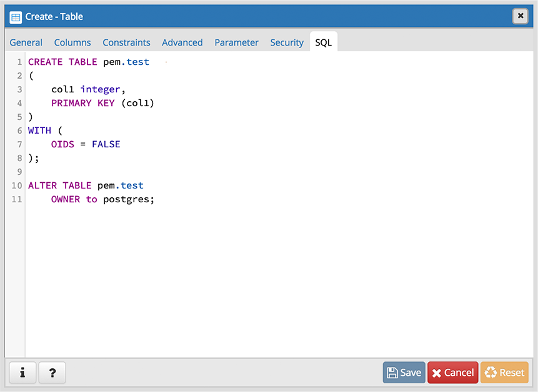
Task: Click the table icon in the title bar
Action: [16, 16]
